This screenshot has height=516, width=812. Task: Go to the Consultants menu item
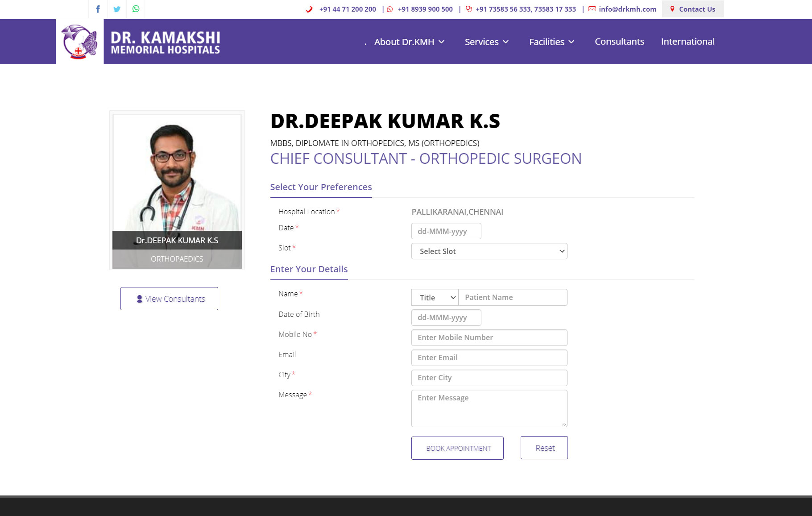point(619,42)
